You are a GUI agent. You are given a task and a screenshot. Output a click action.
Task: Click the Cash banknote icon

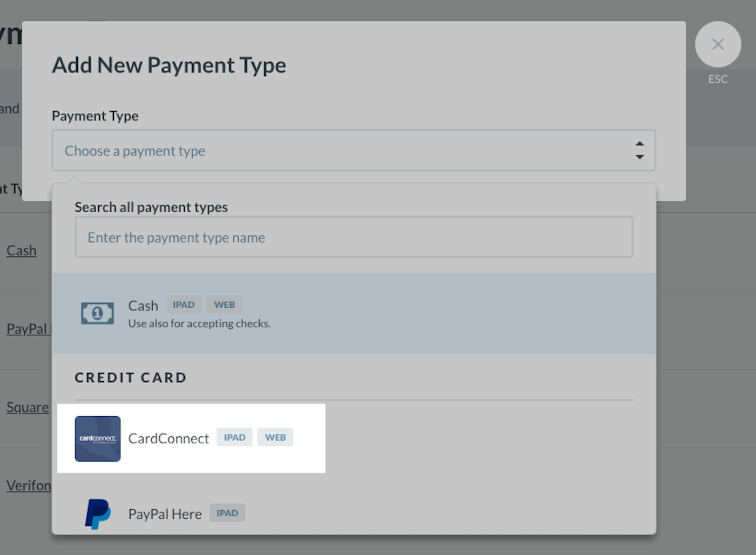pos(97,313)
